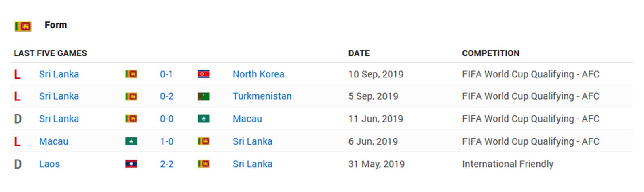Open the North Korea team link

pos(258,74)
